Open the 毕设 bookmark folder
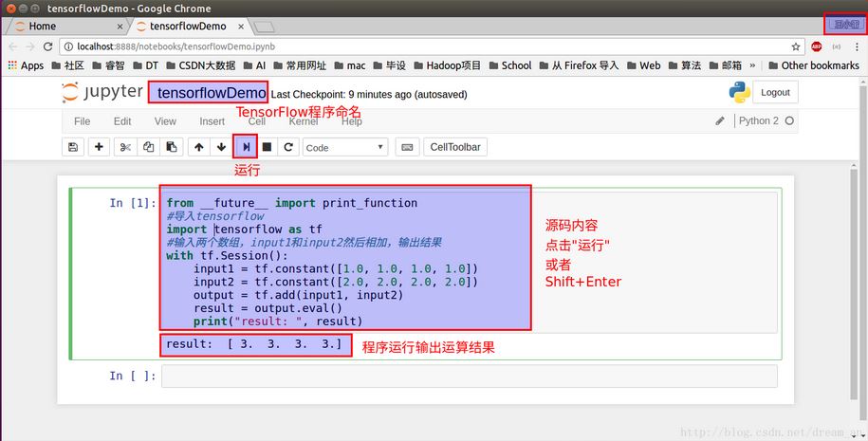The width and height of the screenshot is (868, 441). (389, 65)
